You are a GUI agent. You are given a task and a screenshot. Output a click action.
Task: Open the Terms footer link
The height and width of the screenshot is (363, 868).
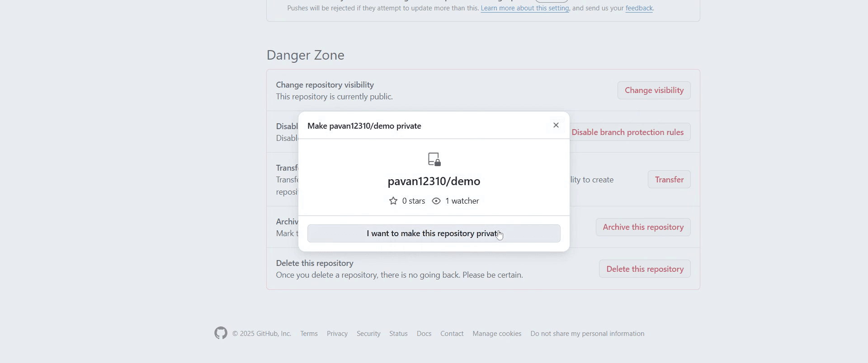tap(309, 334)
